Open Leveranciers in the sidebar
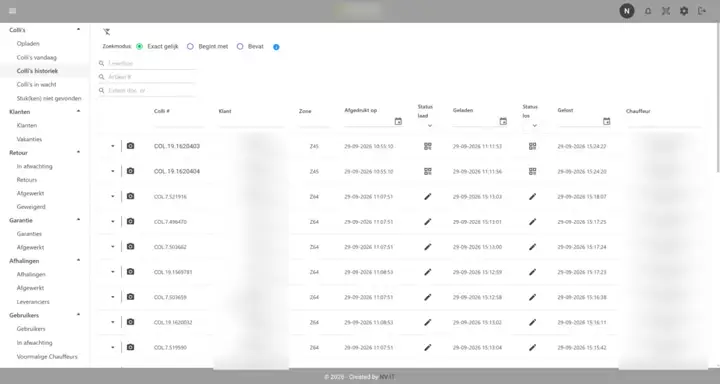Screen dimensions: 720x384 (x=33, y=302)
